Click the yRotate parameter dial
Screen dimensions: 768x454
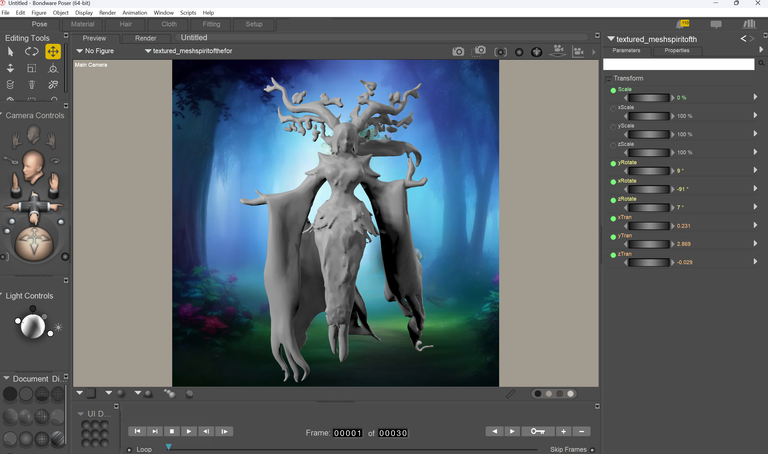click(649, 170)
